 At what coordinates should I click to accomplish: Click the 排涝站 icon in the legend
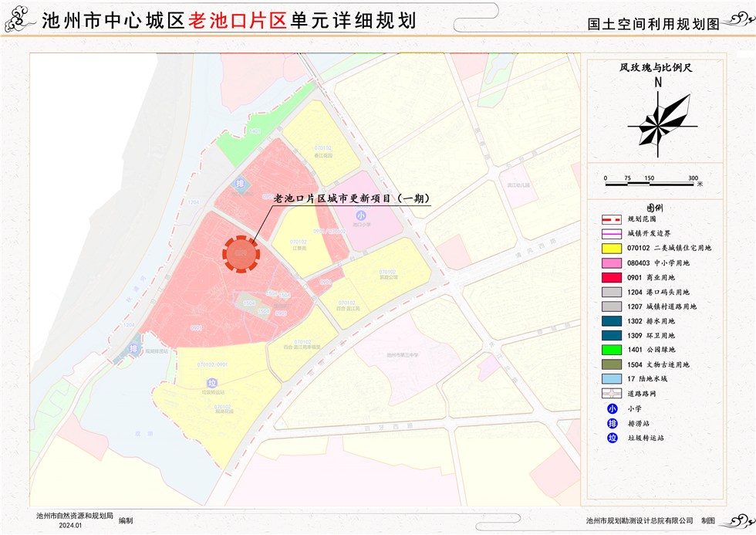613,423
